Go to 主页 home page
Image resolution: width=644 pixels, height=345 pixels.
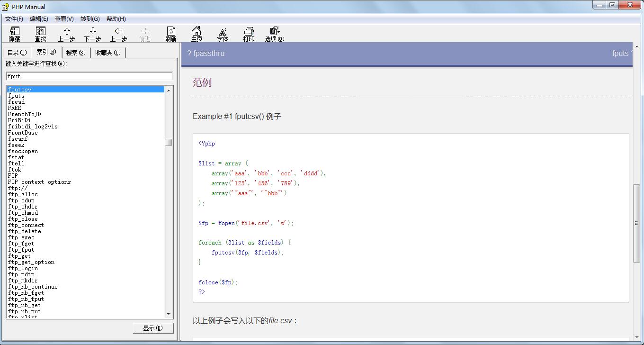pos(197,34)
